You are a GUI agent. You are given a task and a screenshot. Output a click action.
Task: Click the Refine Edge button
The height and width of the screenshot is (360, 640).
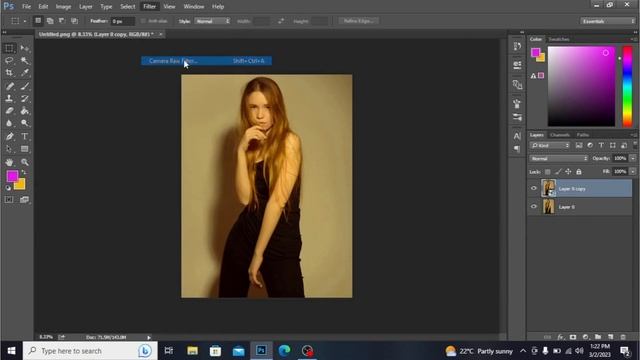[358, 21]
